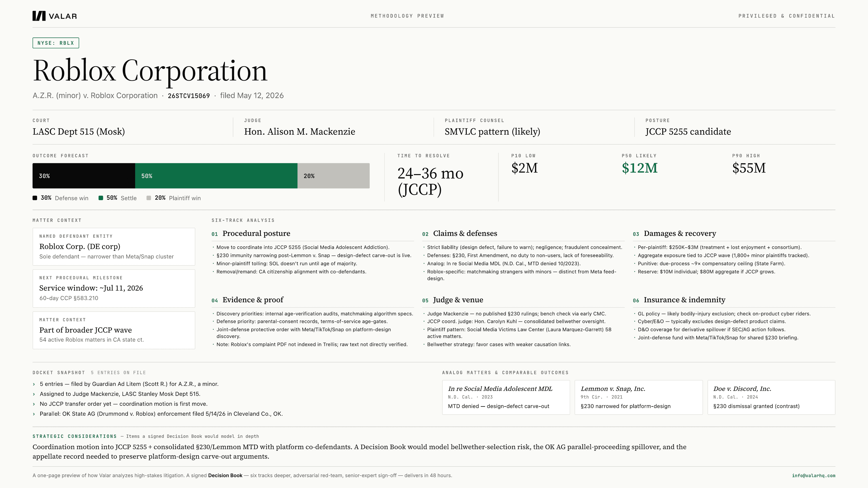Select the Named Defendant Entity card
The image size is (868, 488).
pos(113,247)
